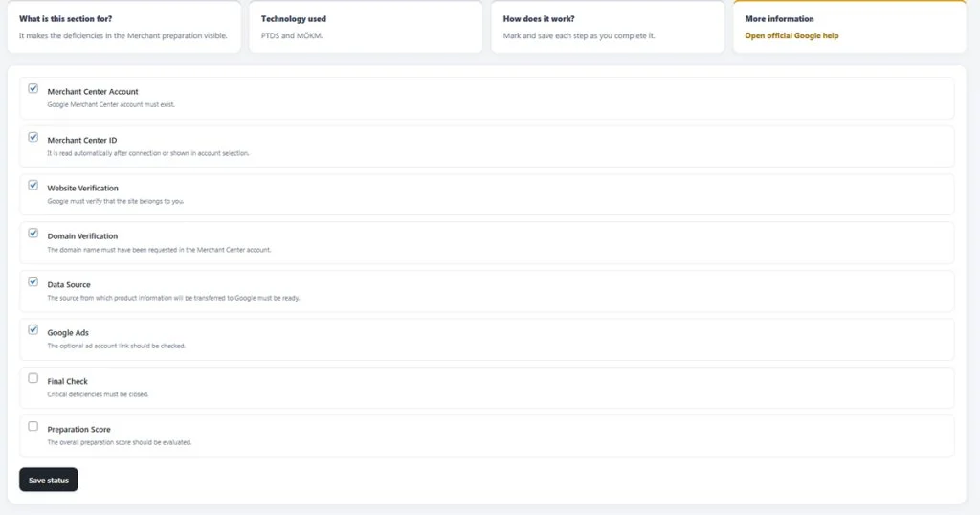
Task: Click the 'Merchant Center Account' label
Action: point(93,91)
